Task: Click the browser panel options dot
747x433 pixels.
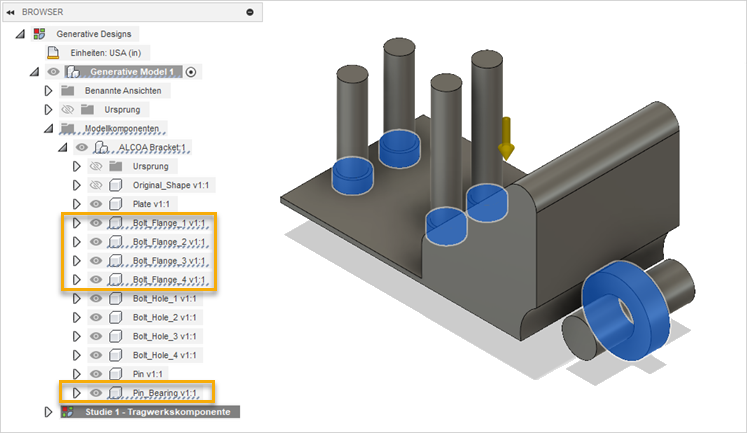Action: (x=250, y=12)
